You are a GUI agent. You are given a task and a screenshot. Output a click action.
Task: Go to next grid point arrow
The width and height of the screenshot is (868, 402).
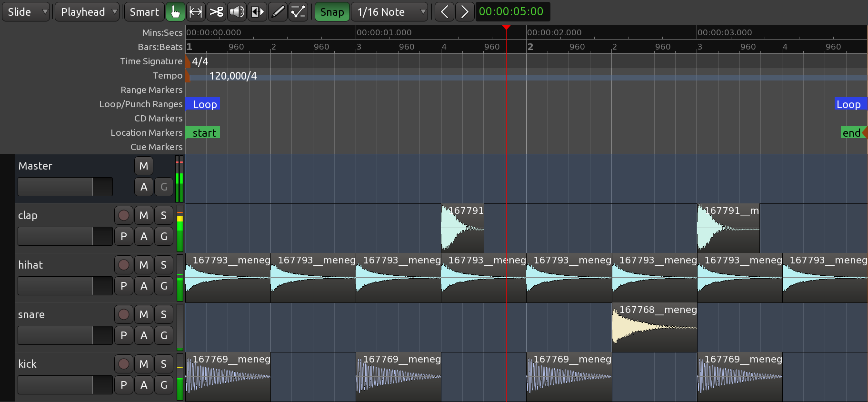[x=465, y=12]
